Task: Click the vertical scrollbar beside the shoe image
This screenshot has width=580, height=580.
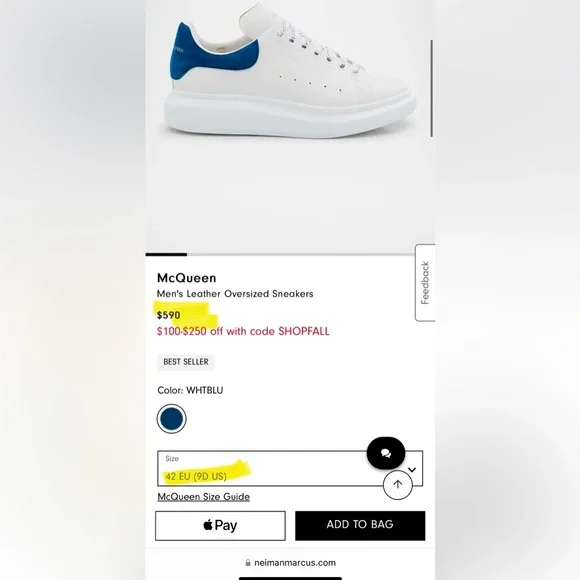Action: click(x=431, y=89)
